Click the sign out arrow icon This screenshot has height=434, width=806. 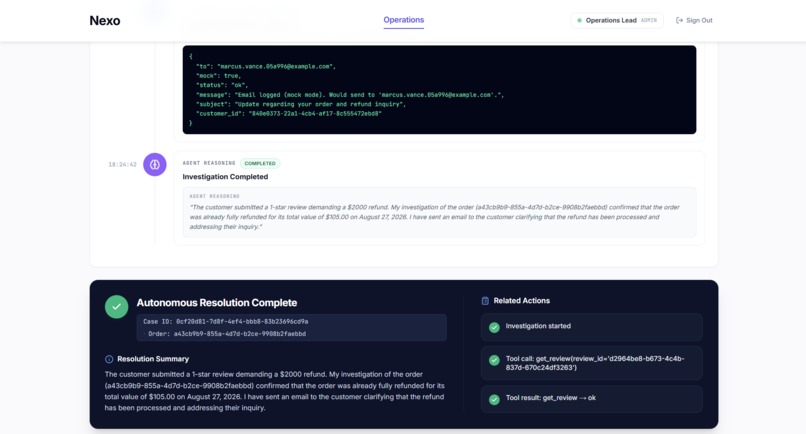680,21
